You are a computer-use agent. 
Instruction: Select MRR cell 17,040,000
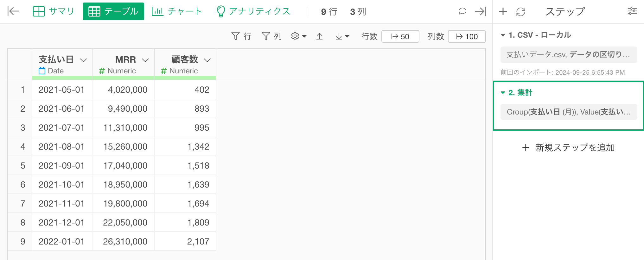pos(123,165)
